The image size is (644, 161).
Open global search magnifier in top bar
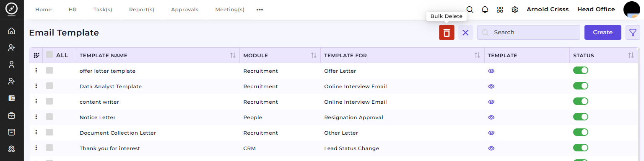470,10
